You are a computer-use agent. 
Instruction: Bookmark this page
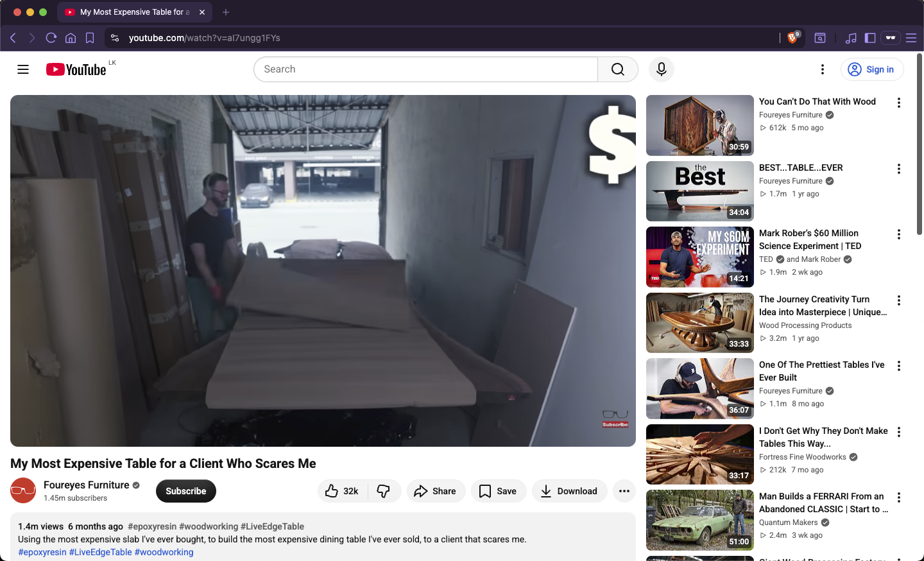[90, 38]
